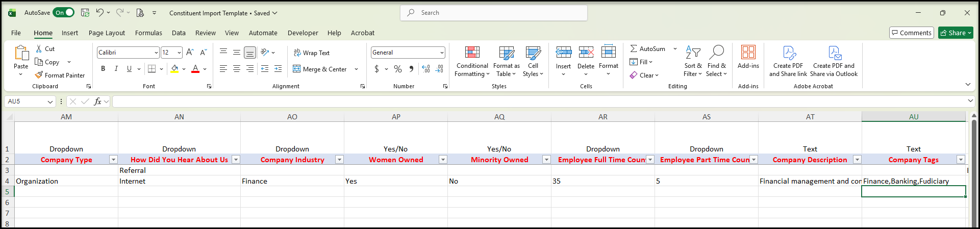Click the Center horizontal alignment icon
The height and width of the screenshot is (229, 980).
pos(237,69)
